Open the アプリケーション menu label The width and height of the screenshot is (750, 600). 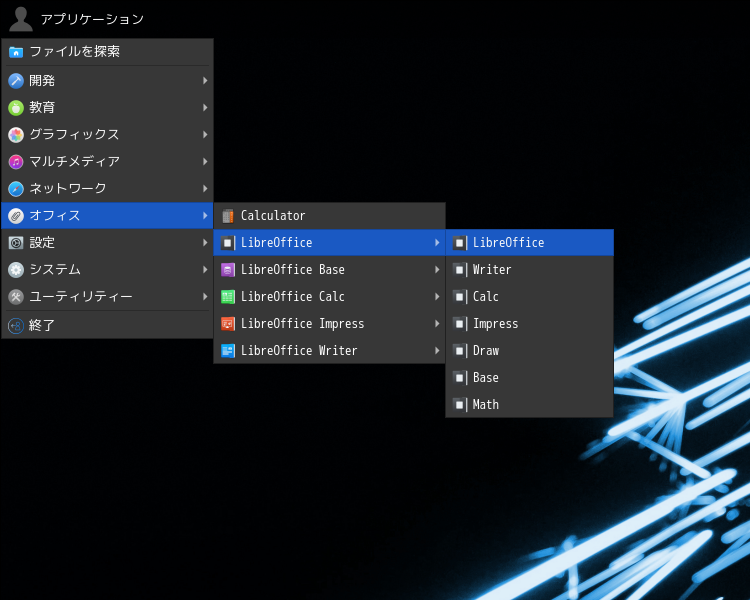(x=92, y=19)
